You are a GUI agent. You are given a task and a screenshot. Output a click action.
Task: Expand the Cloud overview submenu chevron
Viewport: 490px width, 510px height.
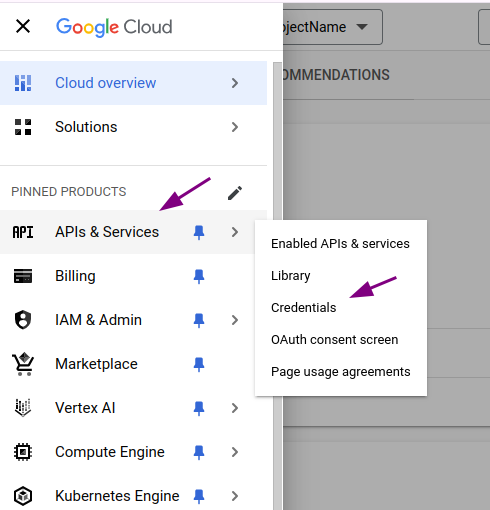pos(235,83)
